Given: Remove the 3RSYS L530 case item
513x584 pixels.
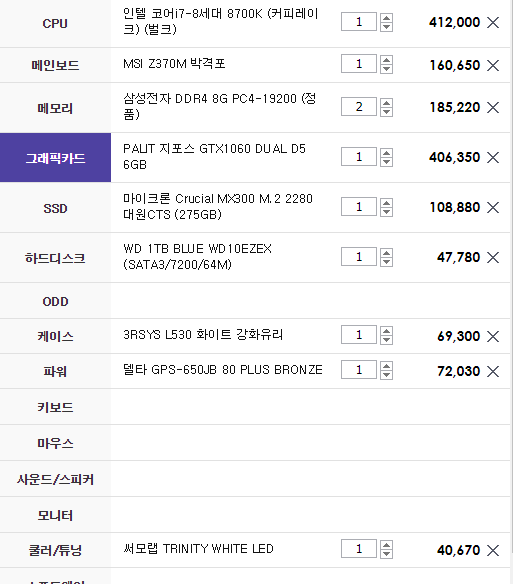Looking at the screenshot, I should pos(493,336).
